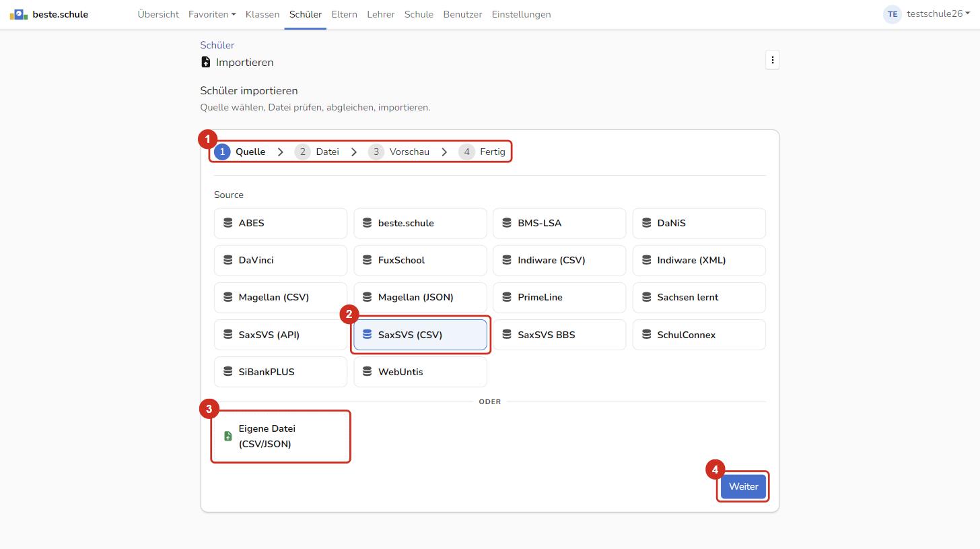Follow the Schüler breadcrumb link
Image resolution: width=980 pixels, height=549 pixels.
(217, 45)
